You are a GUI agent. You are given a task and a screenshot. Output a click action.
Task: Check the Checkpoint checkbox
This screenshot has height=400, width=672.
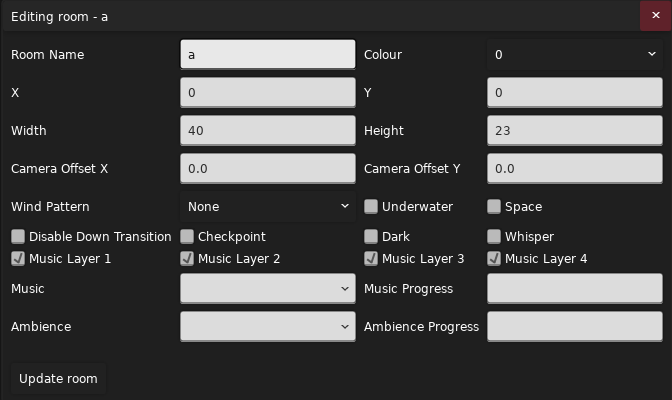[x=187, y=237]
